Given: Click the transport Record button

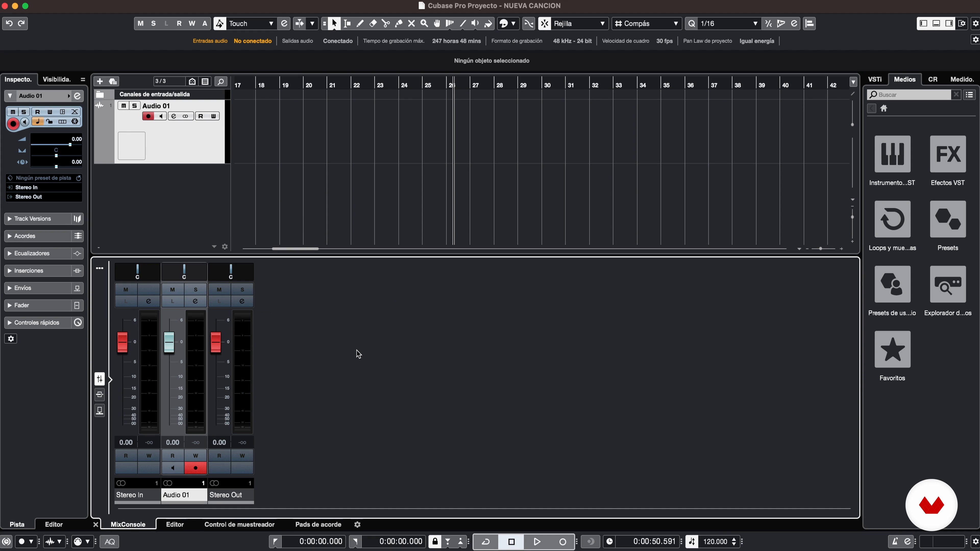Looking at the screenshot, I should click(x=563, y=542).
